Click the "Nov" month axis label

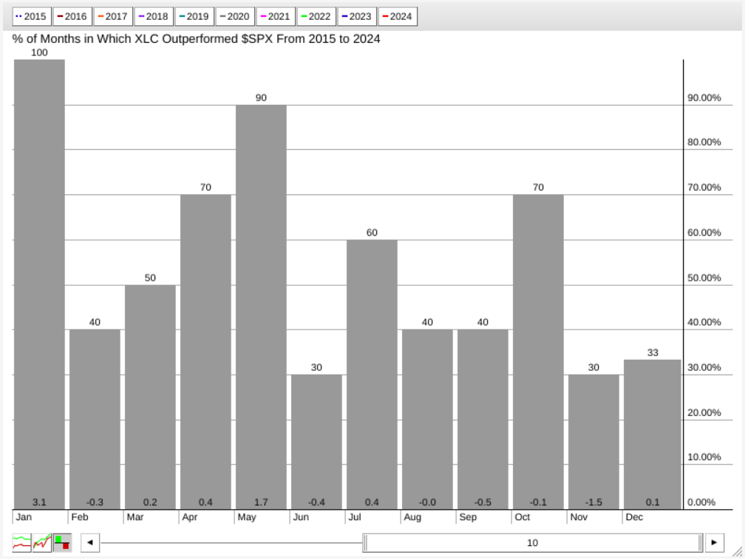point(580,519)
